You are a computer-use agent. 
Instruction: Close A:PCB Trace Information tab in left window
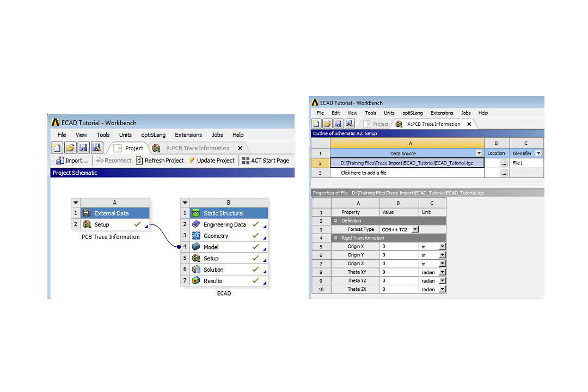[x=241, y=148]
